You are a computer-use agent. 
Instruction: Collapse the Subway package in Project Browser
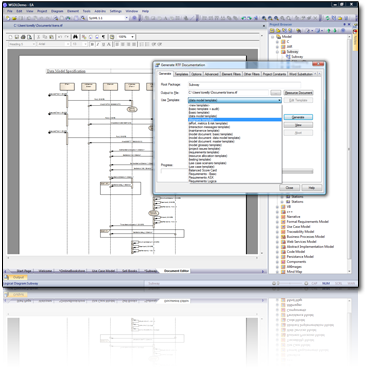277,52
